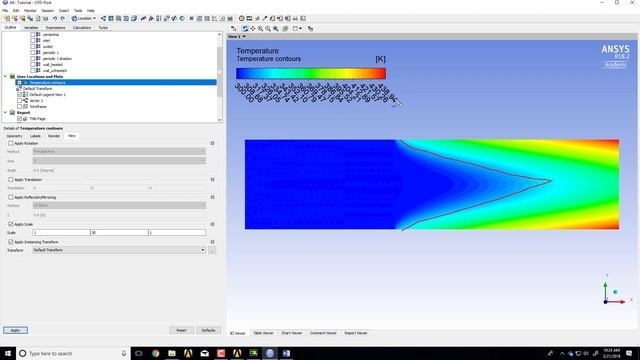Open the View 1 dropdown arrow
640x360 pixels.
244,36
